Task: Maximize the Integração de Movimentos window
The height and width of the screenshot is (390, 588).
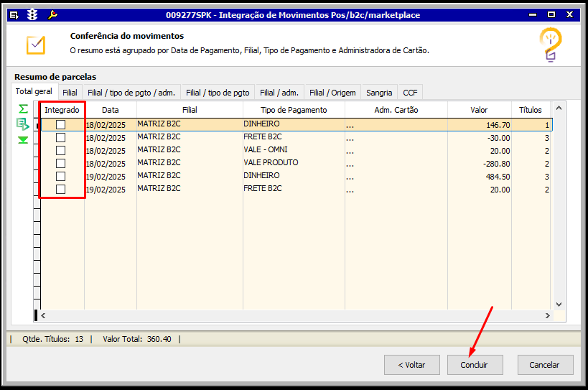Action: point(551,14)
